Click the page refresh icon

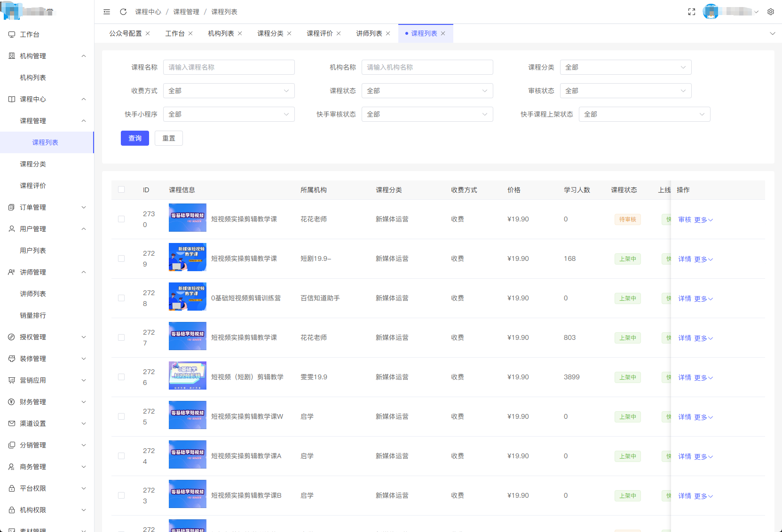coord(123,12)
